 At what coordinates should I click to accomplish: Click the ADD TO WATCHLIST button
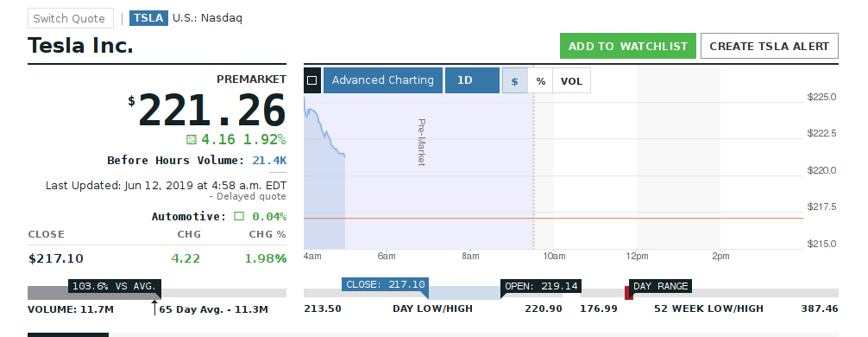pos(628,46)
